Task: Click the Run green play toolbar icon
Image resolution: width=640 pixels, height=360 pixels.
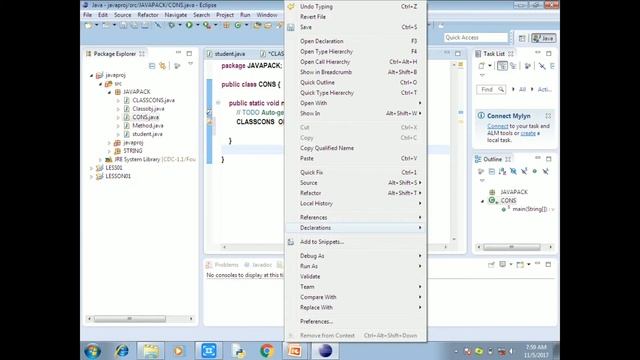Action: [189, 25]
